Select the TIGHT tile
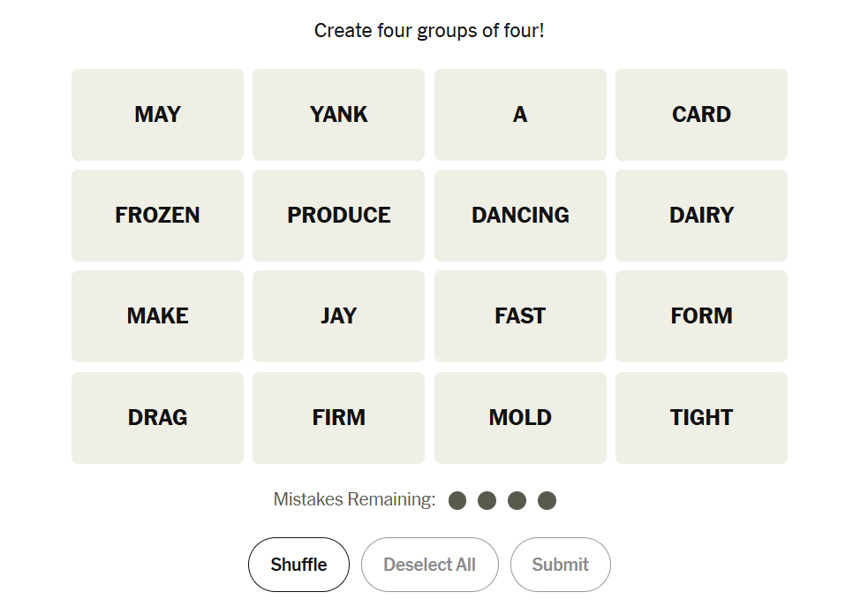The height and width of the screenshot is (600, 868). coord(701,418)
